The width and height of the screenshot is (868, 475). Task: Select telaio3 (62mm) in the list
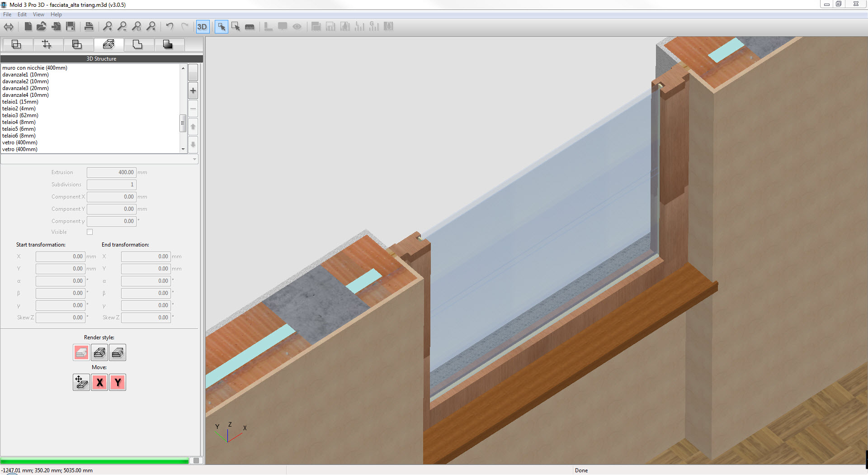(20, 115)
